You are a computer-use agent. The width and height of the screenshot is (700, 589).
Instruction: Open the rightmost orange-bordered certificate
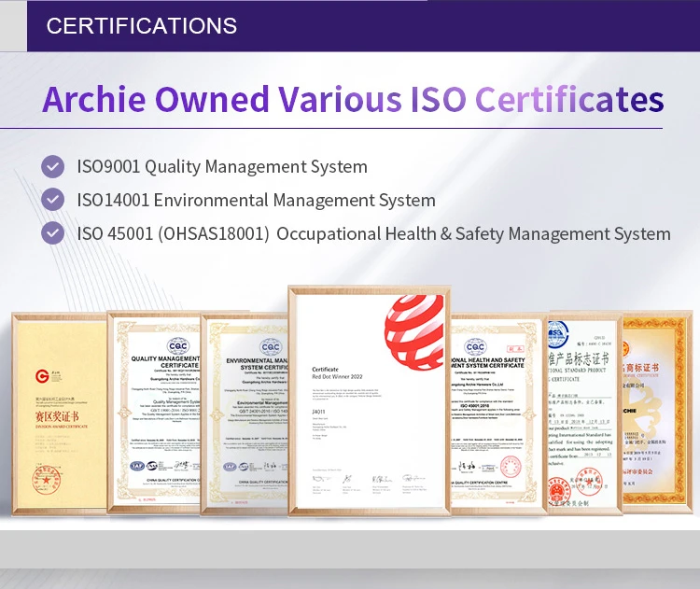pos(658,411)
